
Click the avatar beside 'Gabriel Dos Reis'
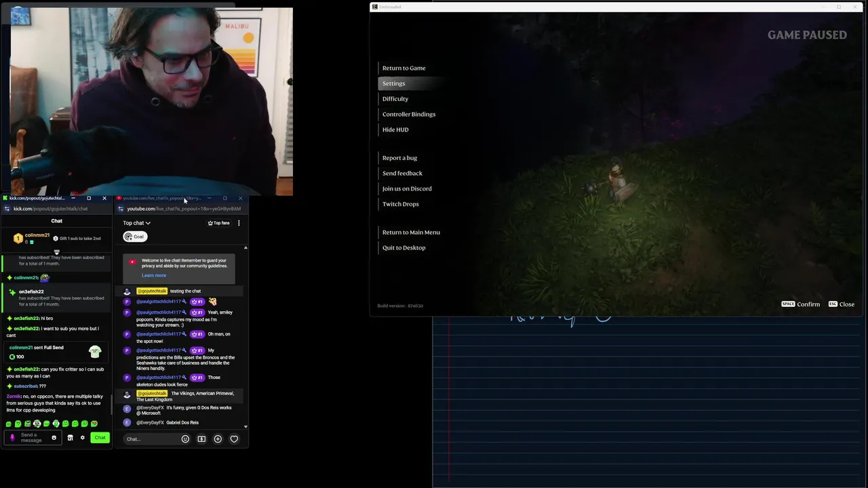(x=127, y=423)
